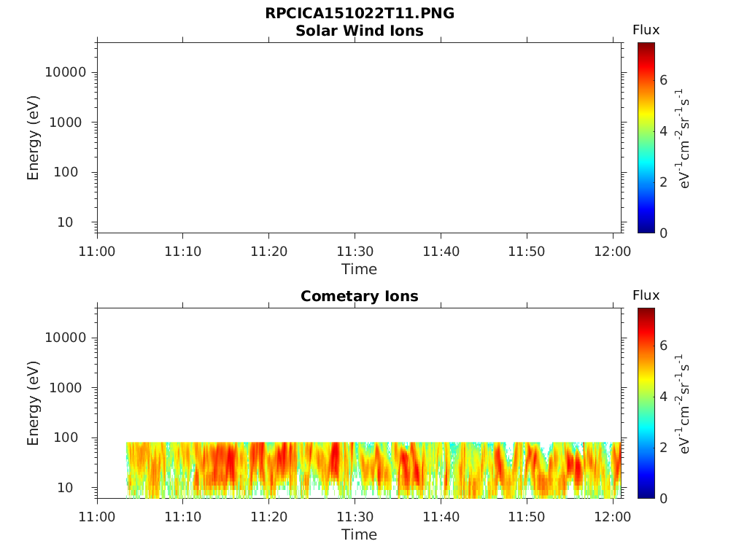
Task: Click the 11:10 tick label on Solar Wind plot
Action: [183, 252]
